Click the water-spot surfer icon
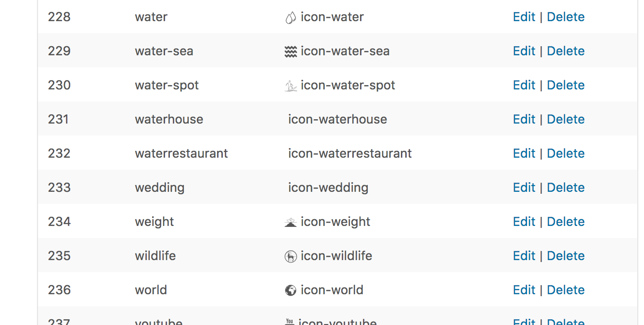Image resolution: width=644 pixels, height=325 pixels. [x=290, y=86]
